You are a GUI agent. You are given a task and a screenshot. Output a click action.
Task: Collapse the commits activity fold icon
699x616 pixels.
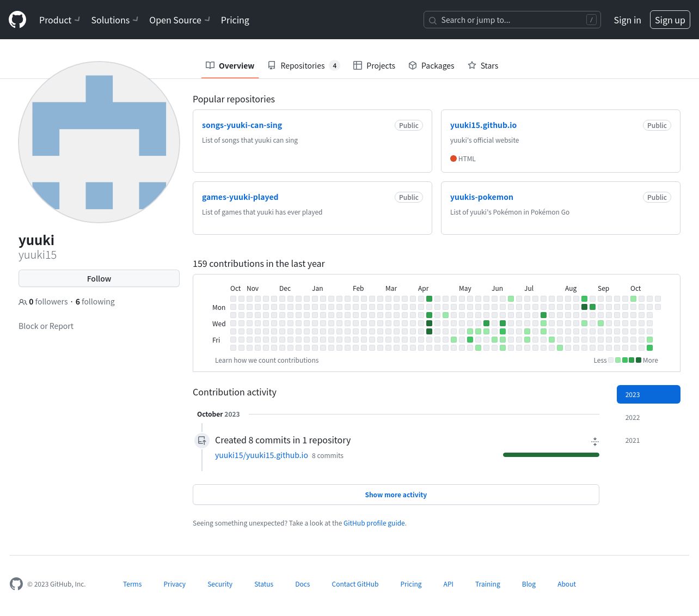coord(595,441)
